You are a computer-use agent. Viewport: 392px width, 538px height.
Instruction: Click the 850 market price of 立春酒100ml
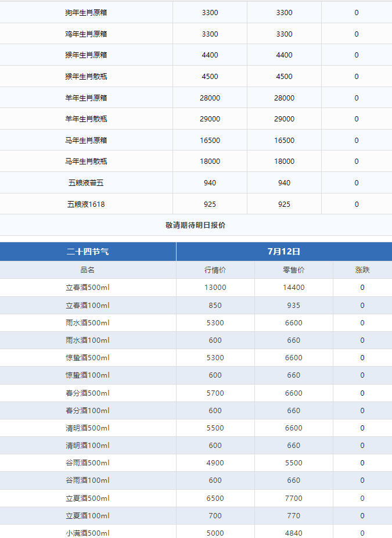click(215, 306)
